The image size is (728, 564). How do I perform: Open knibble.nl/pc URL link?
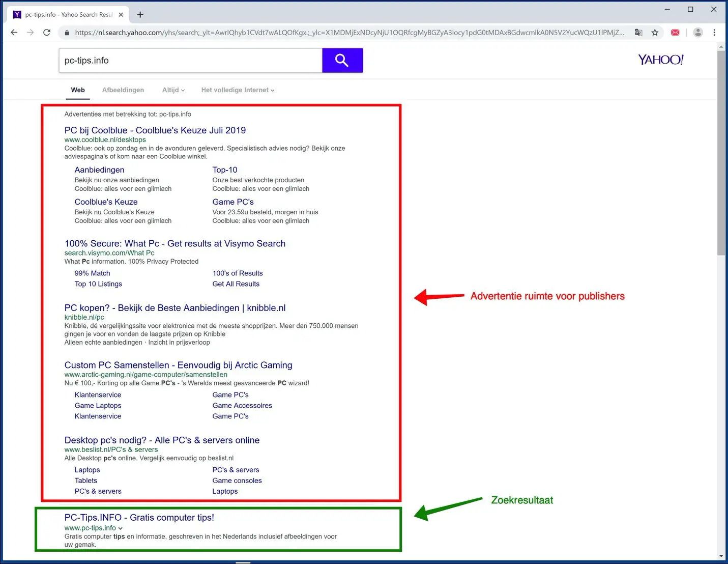tap(84, 318)
